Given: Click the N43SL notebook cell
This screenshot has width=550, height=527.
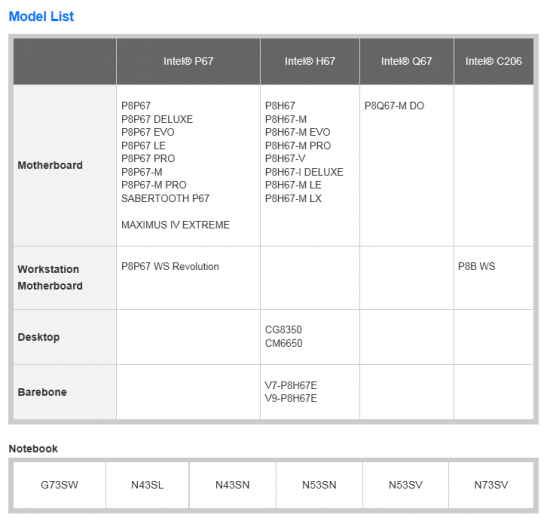Looking at the screenshot, I should coord(147,485).
